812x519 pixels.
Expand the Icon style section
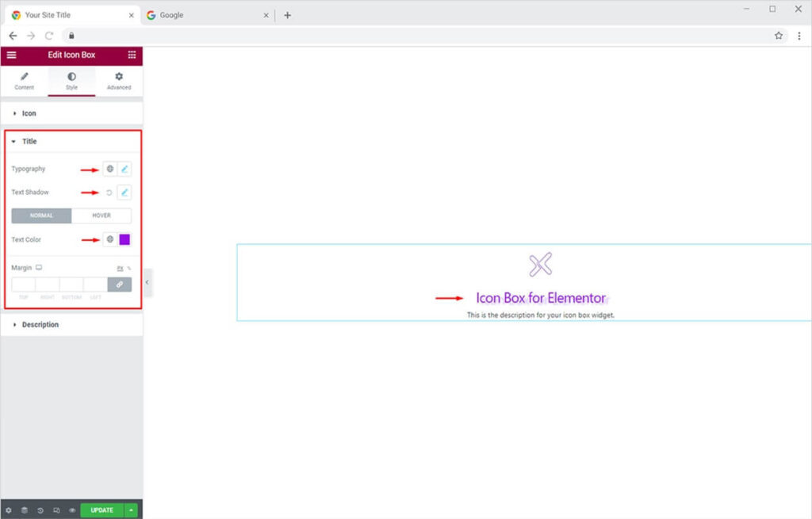coord(29,113)
